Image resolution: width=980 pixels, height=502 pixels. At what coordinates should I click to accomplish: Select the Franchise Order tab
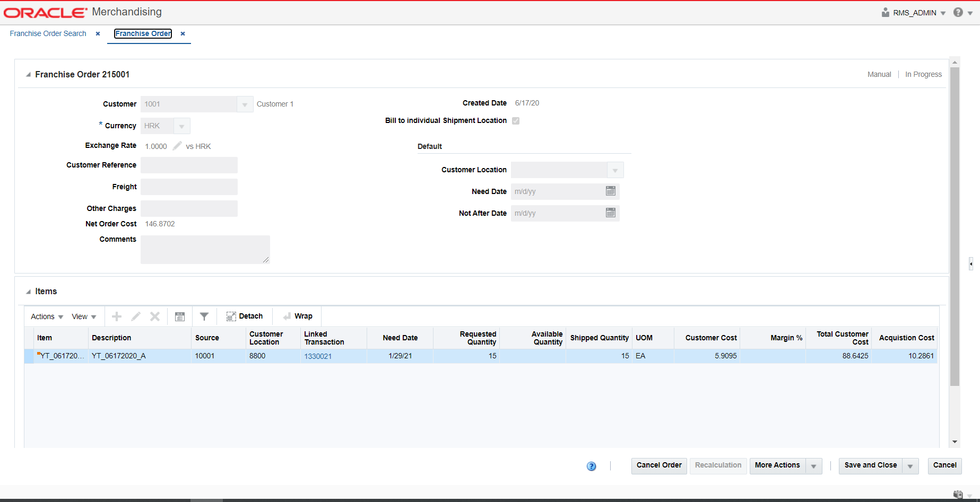143,33
